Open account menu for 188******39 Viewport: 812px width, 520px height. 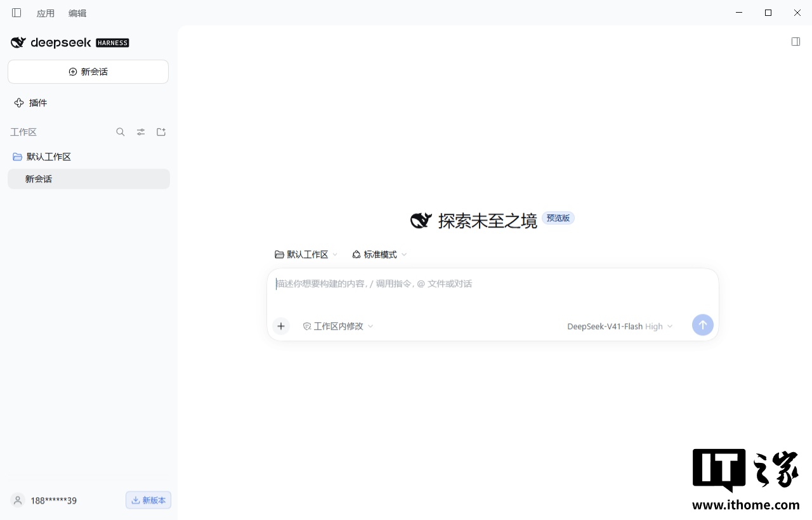point(54,500)
